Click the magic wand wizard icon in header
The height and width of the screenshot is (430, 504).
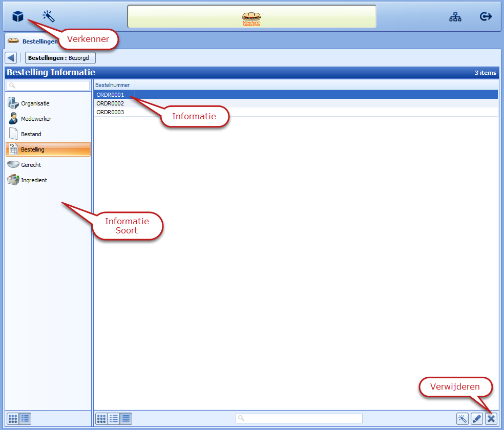coord(49,16)
